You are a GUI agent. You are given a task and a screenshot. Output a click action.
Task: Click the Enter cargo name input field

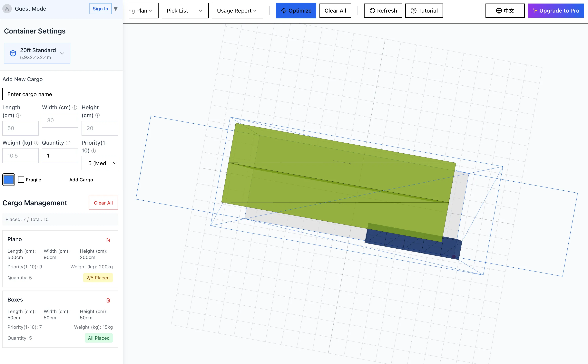point(60,94)
